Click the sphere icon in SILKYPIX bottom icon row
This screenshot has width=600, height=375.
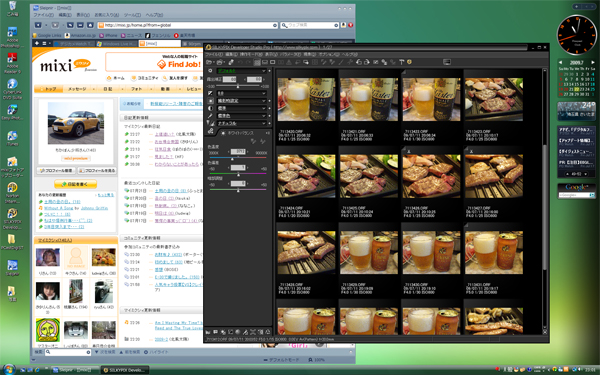click(x=238, y=332)
